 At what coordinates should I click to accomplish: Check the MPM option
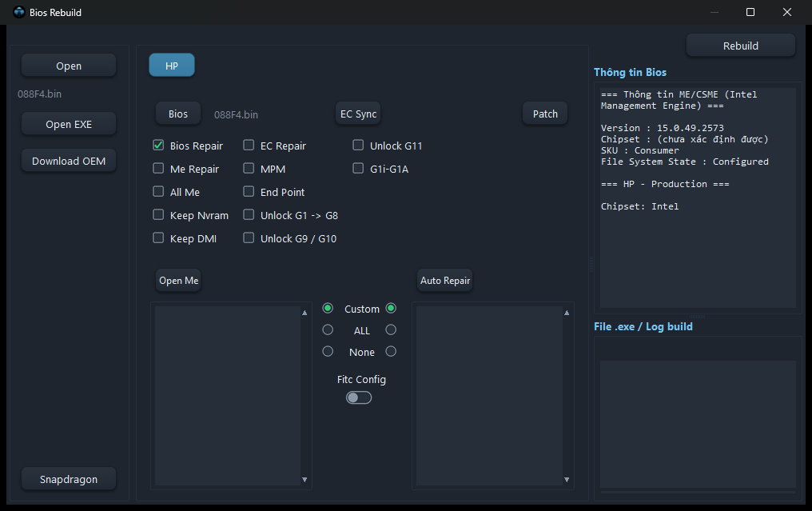tap(249, 169)
